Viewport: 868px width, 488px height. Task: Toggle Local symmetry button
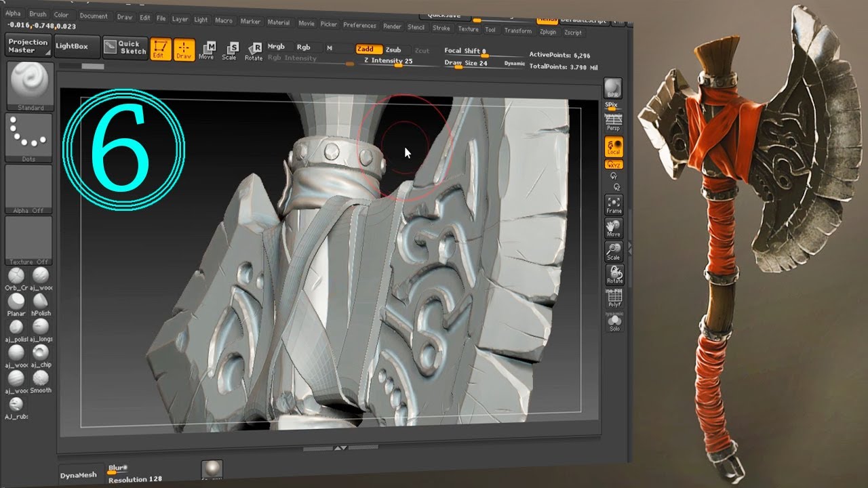[x=614, y=146]
